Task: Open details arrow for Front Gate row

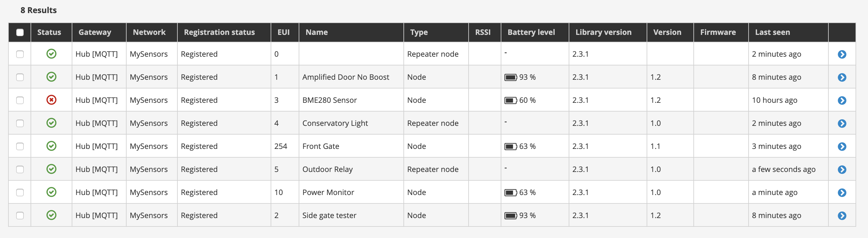Action: 842,146
